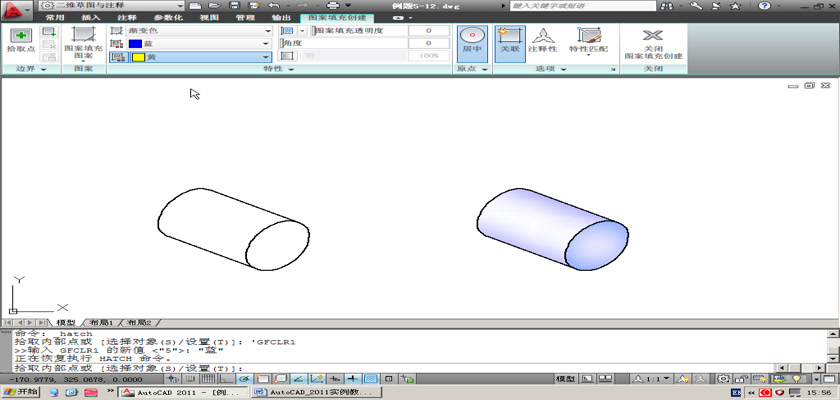Click the Windows 开始 Start button
This screenshot has height=400, width=840.
[20, 393]
